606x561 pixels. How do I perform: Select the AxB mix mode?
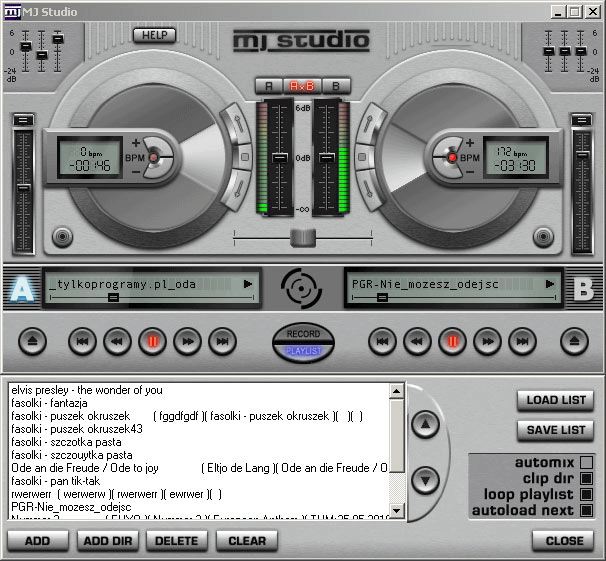click(x=302, y=86)
